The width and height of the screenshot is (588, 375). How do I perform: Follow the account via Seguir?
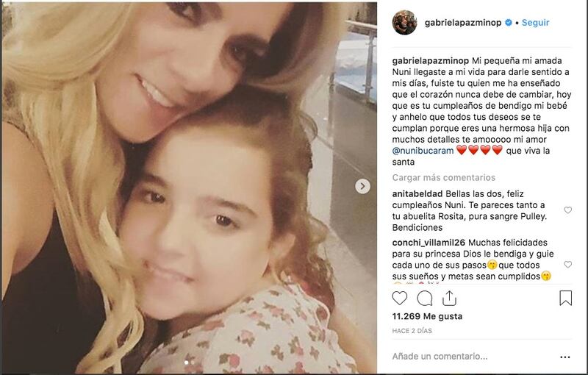pos(535,23)
